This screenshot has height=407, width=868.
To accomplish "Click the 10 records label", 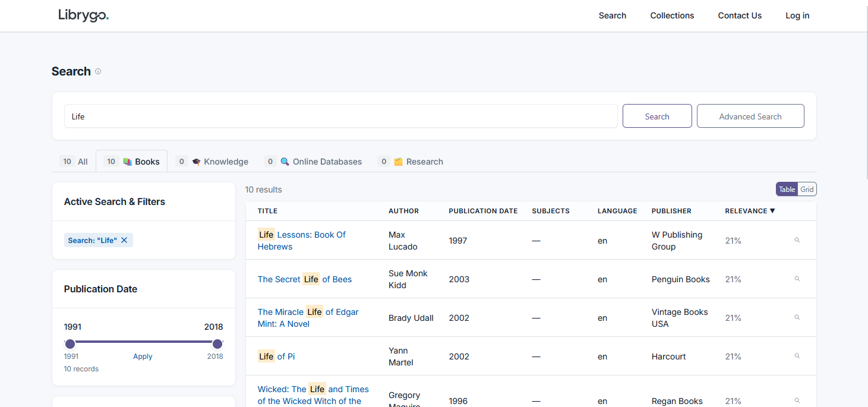I will click(81, 369).
